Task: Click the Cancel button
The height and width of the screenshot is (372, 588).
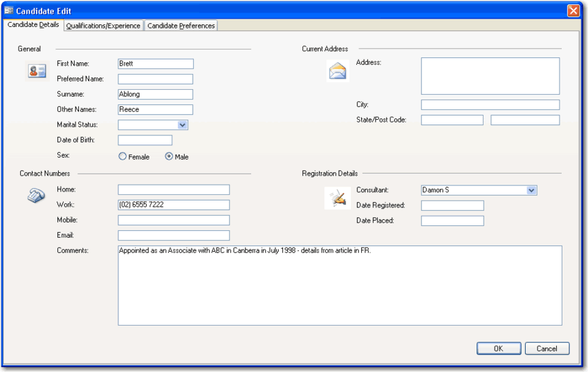Action: coord(546,348)
